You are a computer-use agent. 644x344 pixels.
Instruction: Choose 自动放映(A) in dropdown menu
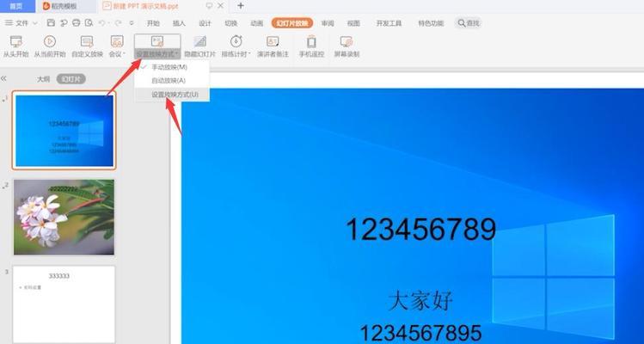pos(172,81)
